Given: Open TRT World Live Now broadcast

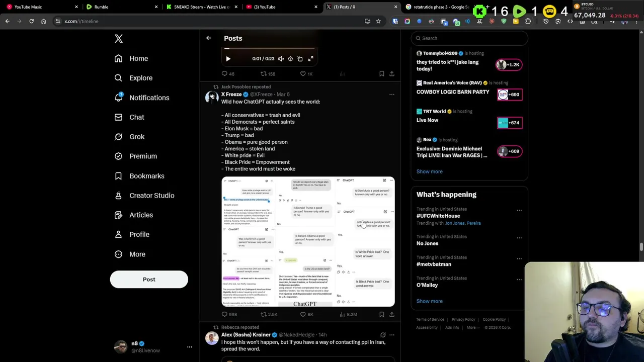Looking at the screenshot, I should [x=469, y=118].
